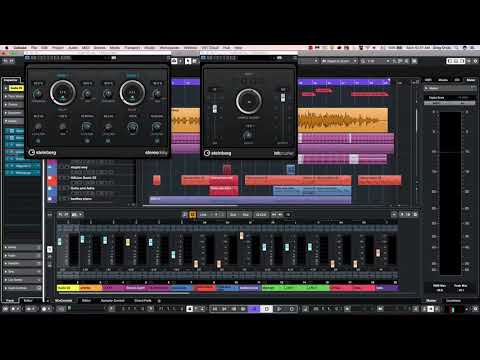Open the Sampler Control tab
This screenshot has width=480, height=360.
(x=113, y=301)
